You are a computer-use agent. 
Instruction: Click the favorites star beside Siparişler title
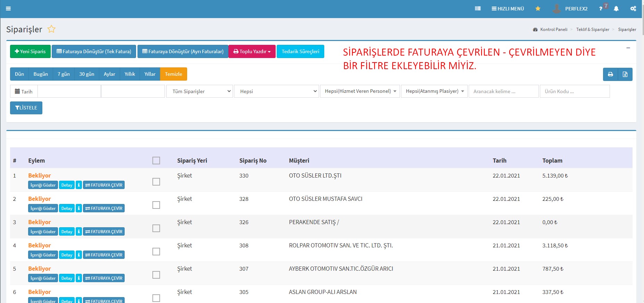pos(51,29)
